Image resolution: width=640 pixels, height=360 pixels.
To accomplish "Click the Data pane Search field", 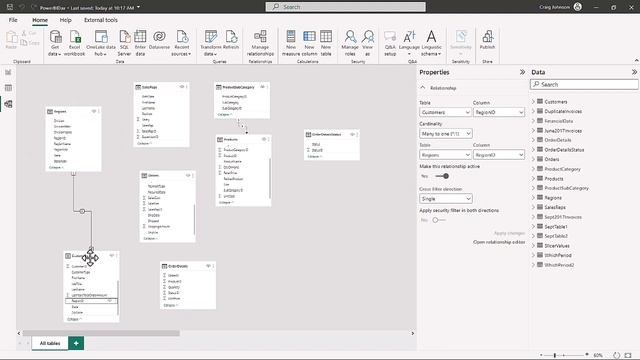I will point(584,84).
